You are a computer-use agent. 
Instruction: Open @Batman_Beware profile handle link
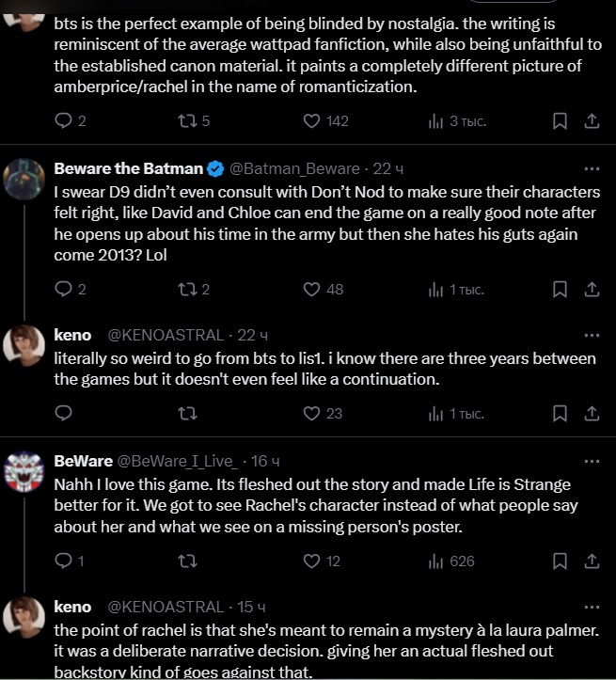tap(294, 168)
